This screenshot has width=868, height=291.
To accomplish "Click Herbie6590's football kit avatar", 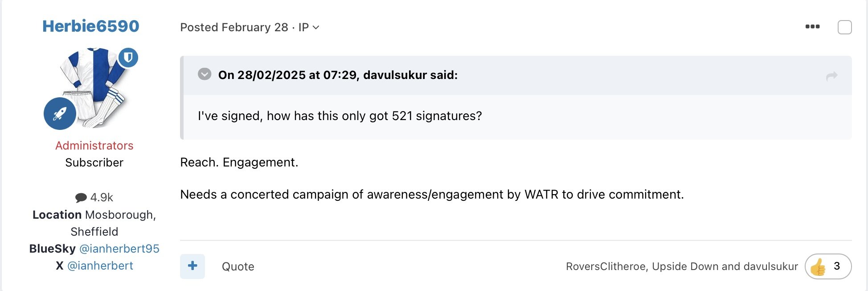I will click(94, 87).
